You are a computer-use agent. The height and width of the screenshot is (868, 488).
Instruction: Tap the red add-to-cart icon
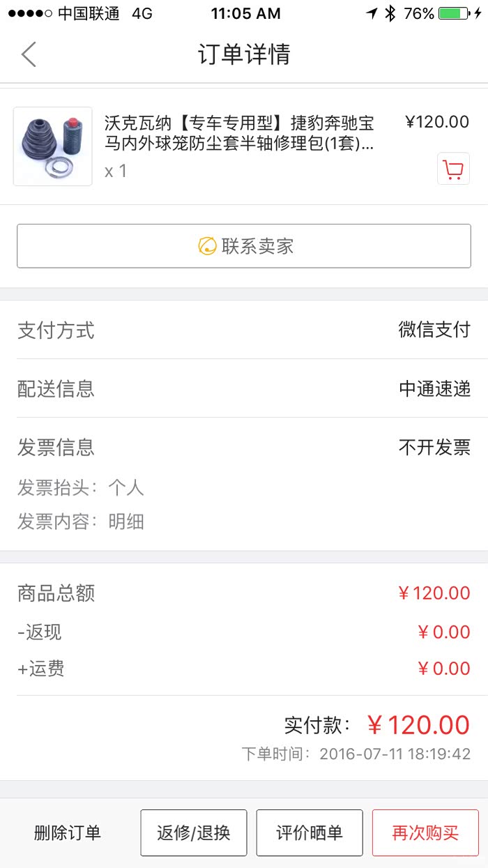(x=453, y=169)
